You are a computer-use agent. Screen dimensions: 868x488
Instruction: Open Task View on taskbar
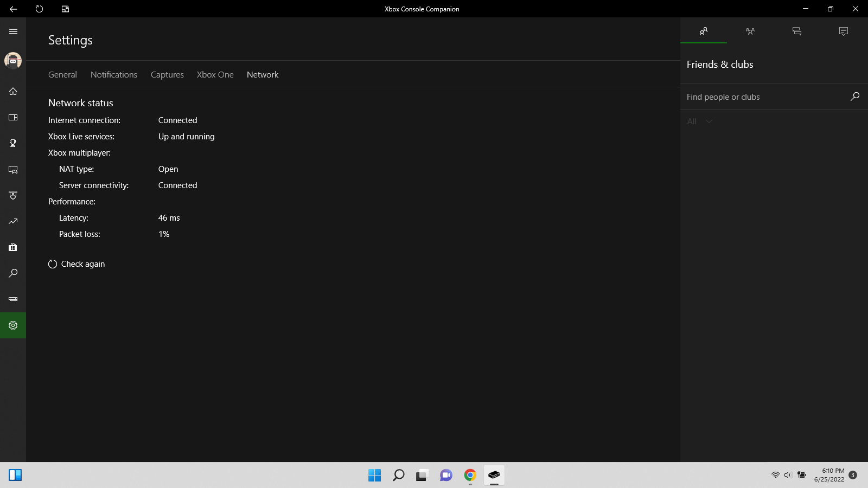(422, 475)
